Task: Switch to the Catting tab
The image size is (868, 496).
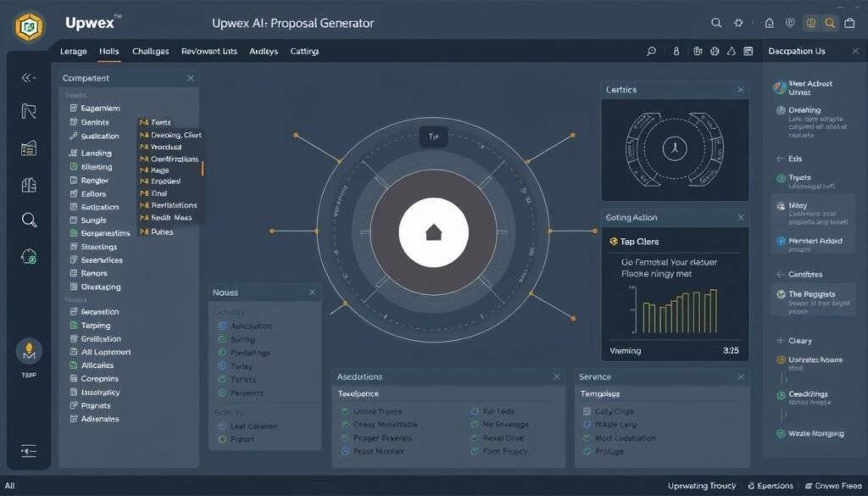Action: click(304, 52)
